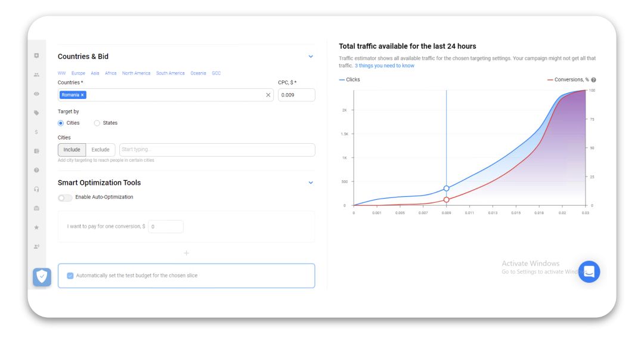Open the question mark help sidebar icon
Screen dimensions: 644x337
[36, 170]
